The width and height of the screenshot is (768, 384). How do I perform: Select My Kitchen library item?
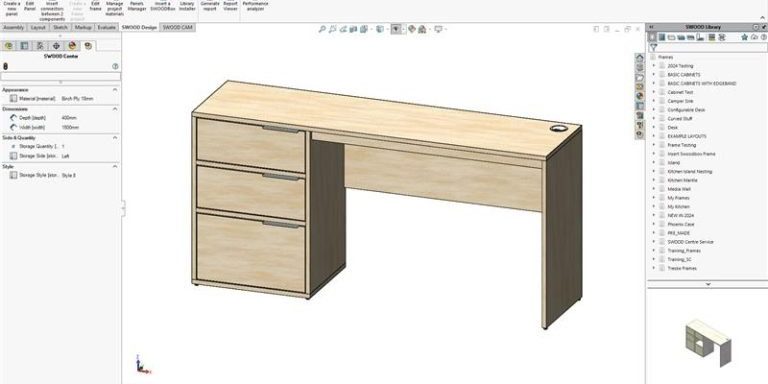pos(678,207)
